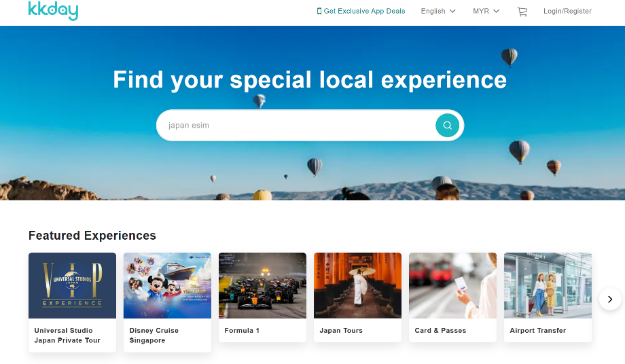Click the Japan Tours label text
The image size is (625, 364).
(x=341, y=331)
